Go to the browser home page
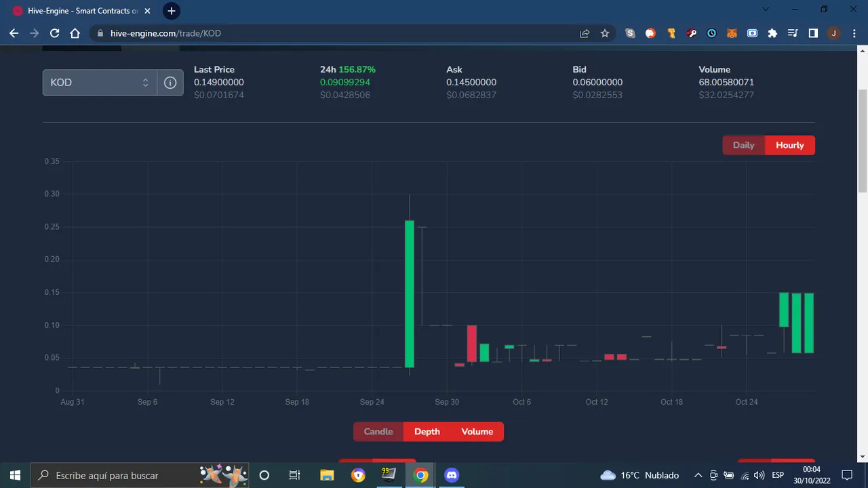 tap(75, 33)
